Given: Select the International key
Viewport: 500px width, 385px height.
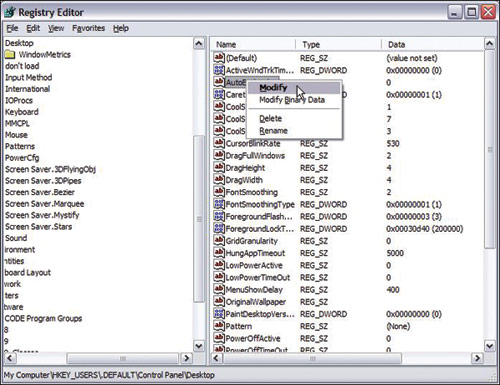Looking at the screenshot, I should pyautogui.click(x=27, y=89).
